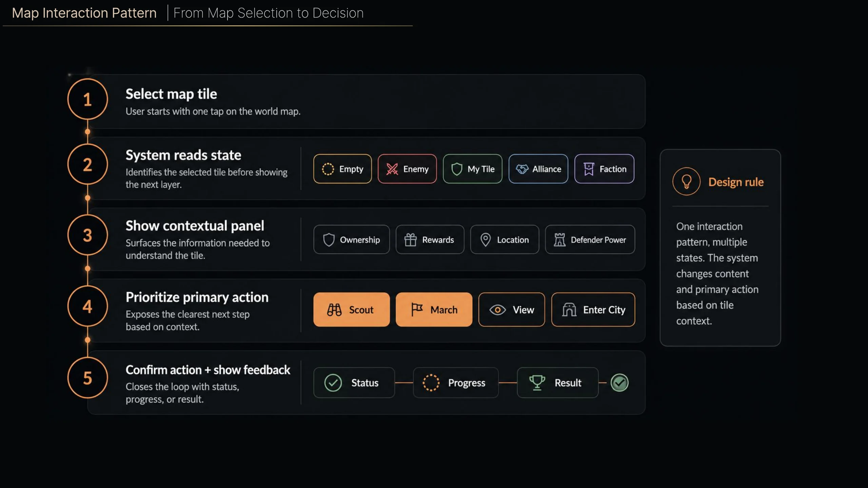Select the Empty tile state chip
This screenshot has width=868, height=488.
pyautogui.click(x=342, y=169)
